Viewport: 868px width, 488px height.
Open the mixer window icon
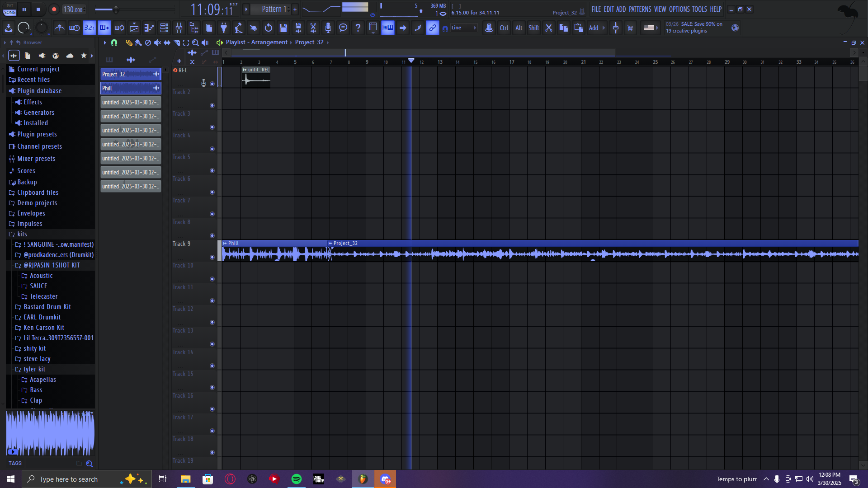pyautogui.click(x=179, y=28)
